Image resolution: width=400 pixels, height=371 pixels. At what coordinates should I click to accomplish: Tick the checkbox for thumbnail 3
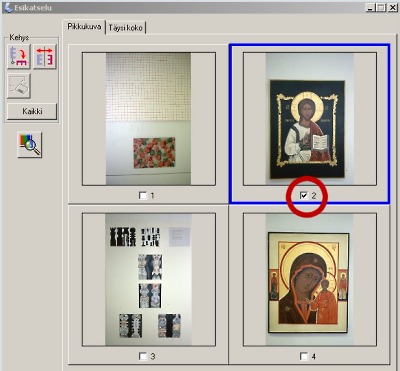coord(143,356)
